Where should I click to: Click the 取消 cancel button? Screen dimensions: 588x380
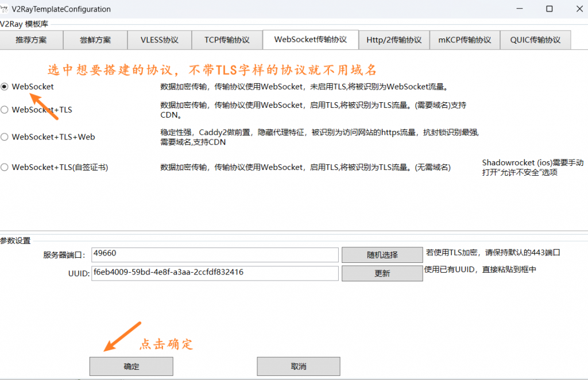(x=299, y=366)
